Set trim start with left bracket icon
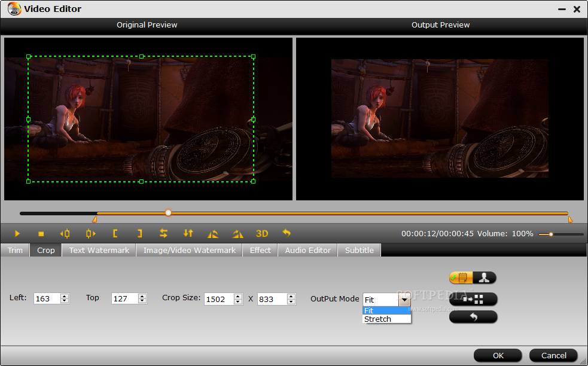588x366 pixels. point(115,234)
